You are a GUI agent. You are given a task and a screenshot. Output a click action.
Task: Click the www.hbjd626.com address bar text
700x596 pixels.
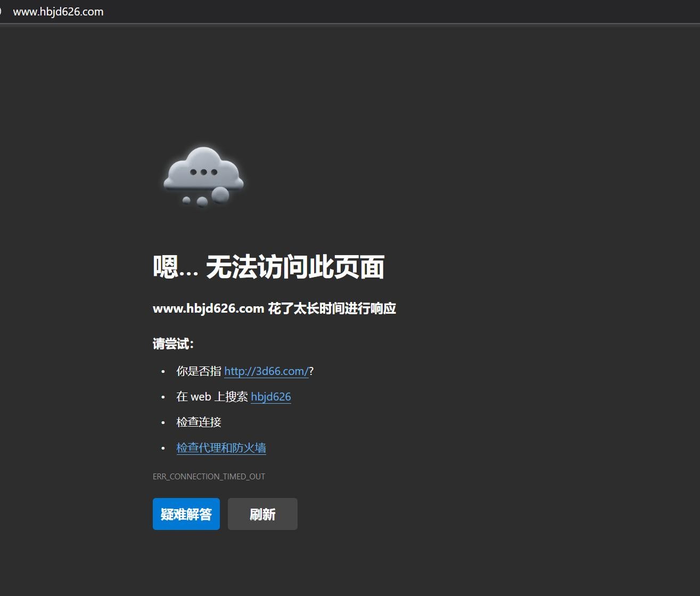tap(58, 12)
